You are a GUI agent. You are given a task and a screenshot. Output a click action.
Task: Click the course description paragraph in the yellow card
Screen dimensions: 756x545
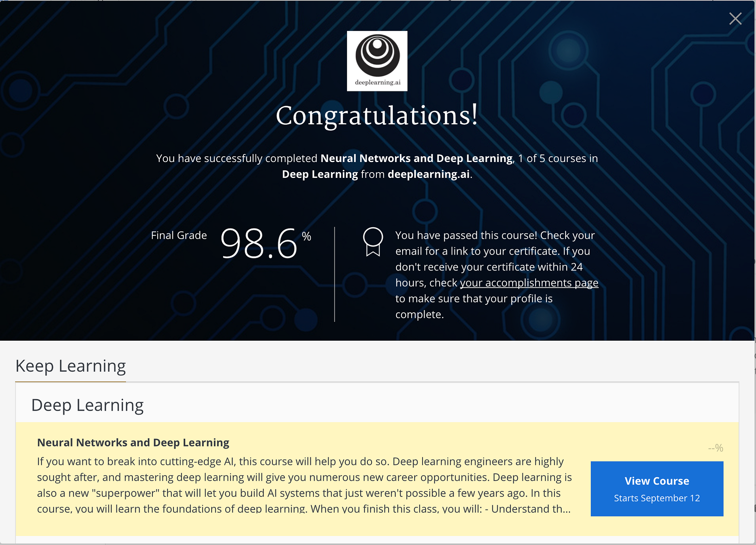[304, 485]
